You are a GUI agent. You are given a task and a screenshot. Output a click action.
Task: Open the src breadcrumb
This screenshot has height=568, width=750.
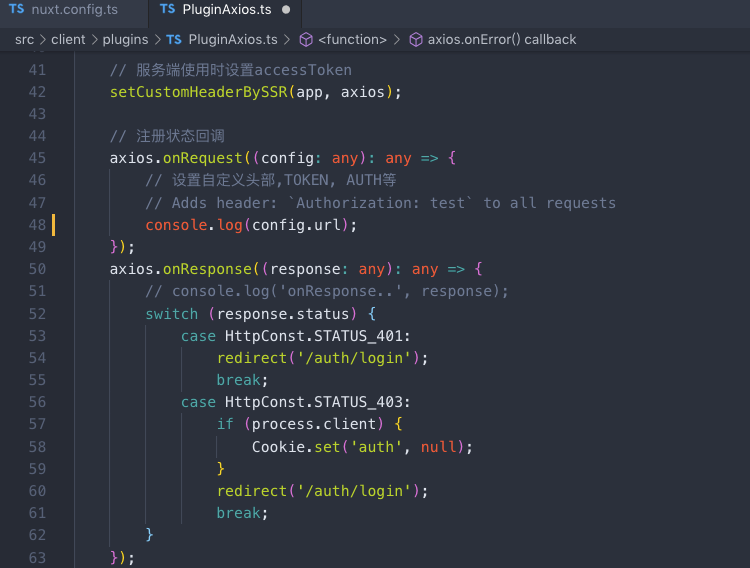click(x=24, y=40)
